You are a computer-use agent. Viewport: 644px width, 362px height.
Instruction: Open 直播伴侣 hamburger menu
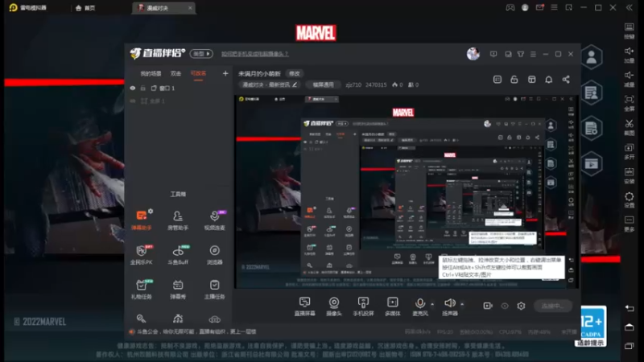pyautogui.click(x=533, y=54)
